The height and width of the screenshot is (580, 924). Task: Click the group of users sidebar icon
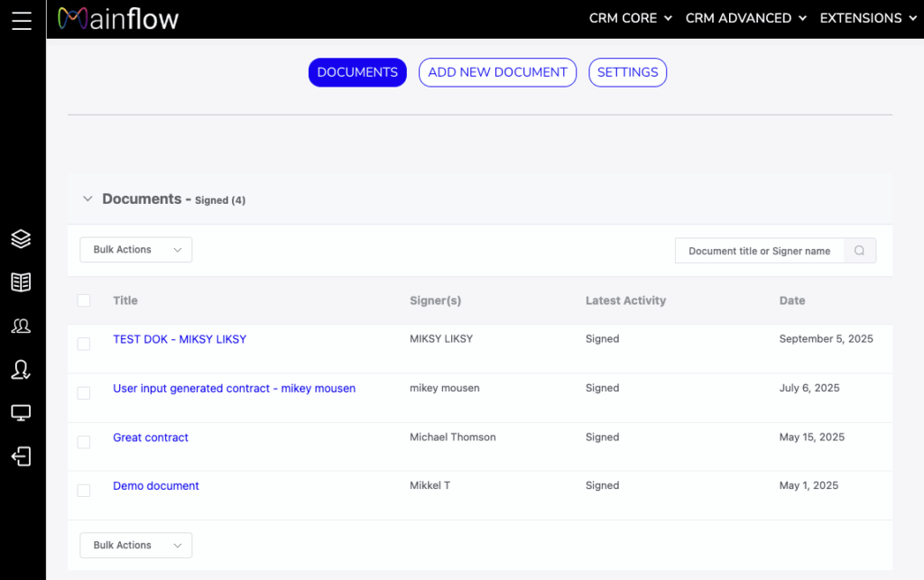[21, 326]
